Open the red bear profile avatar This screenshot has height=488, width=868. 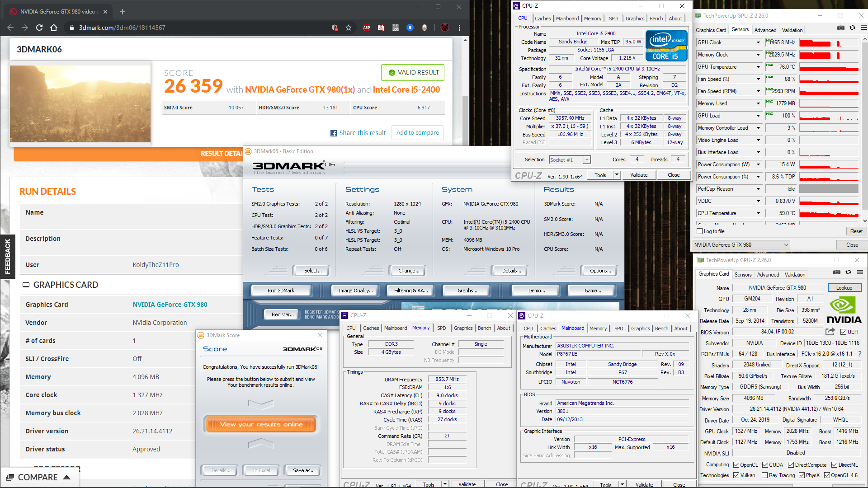[x=445, y=28]
